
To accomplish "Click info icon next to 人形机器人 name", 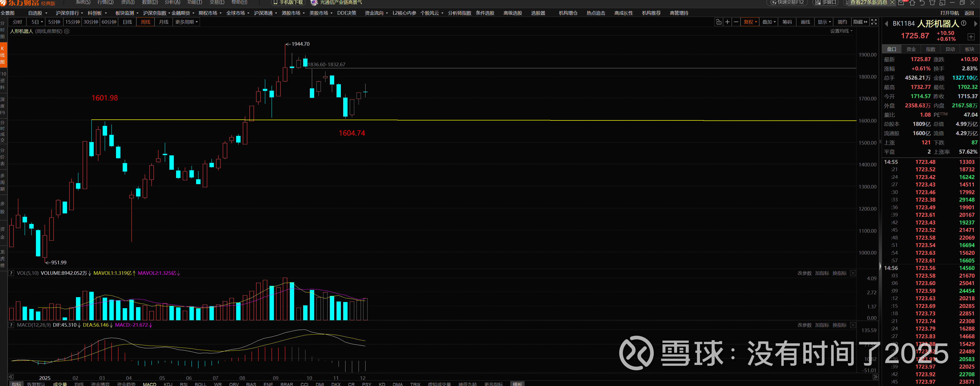I will click(964, 23).
